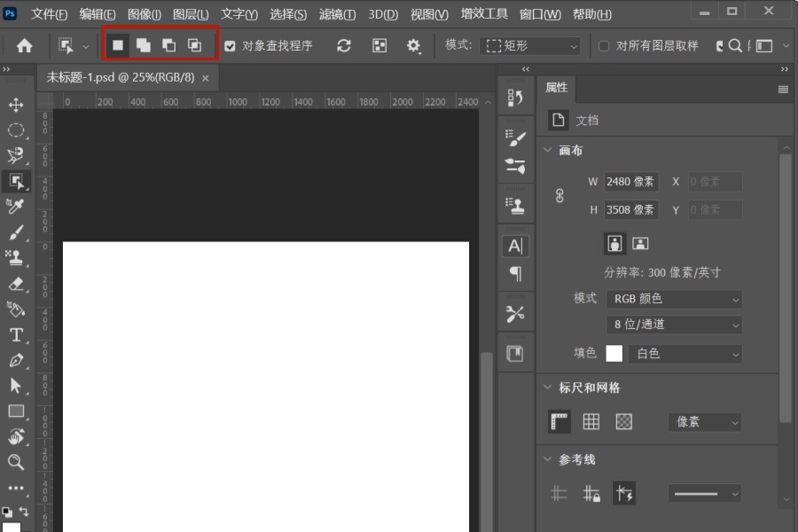
Task: Enable the 对所有图层取样 checkbox
Action: [x=604, y=46]
